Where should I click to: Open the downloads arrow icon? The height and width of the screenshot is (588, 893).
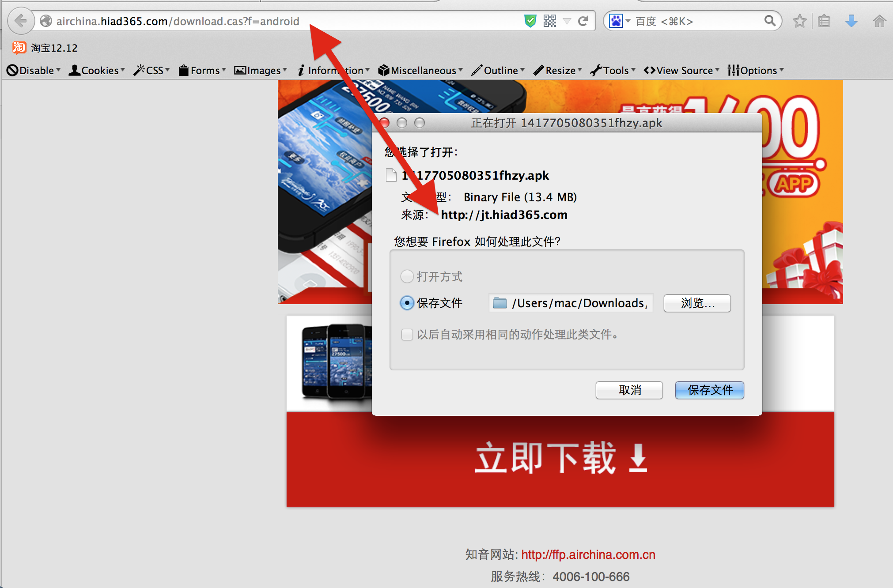(x=851, y=21)
